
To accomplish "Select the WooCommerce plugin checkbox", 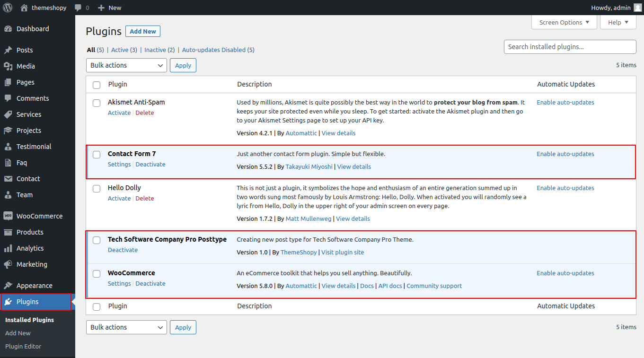I will tap(97, 273).
